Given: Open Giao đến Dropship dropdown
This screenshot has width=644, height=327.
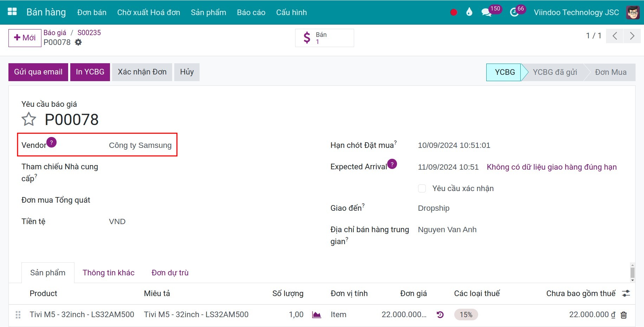Looking at the screenshot, I should (434, 208).
